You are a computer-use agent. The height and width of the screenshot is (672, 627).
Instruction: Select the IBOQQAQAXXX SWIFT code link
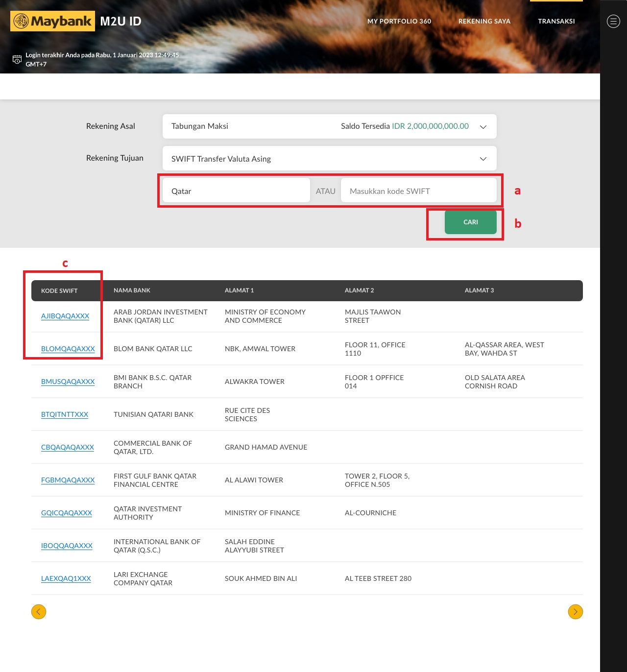[67, 546]
